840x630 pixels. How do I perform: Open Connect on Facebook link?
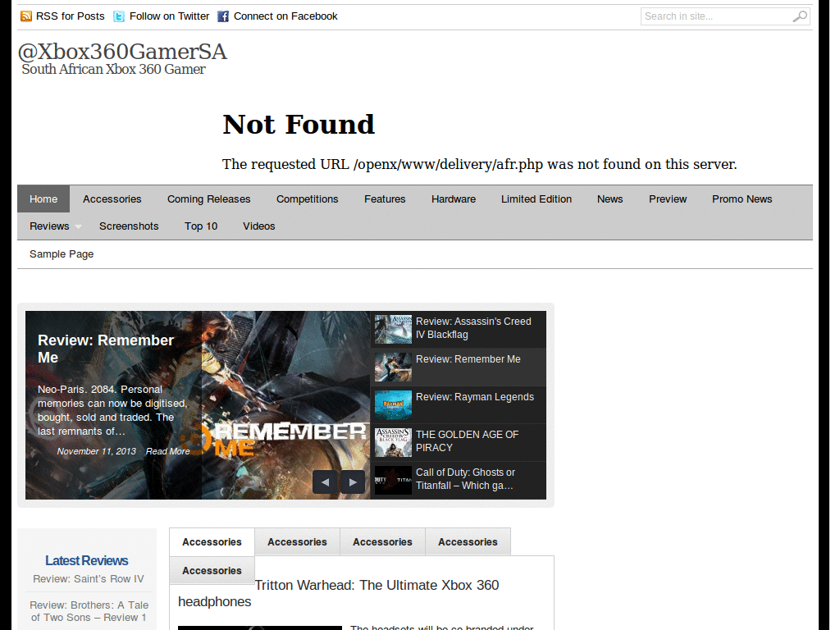point(285,16)
